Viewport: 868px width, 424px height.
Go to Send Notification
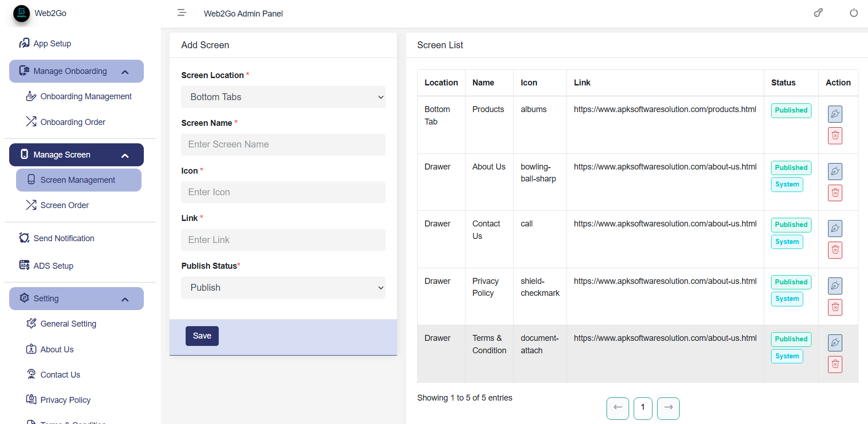tap(63, 238)
